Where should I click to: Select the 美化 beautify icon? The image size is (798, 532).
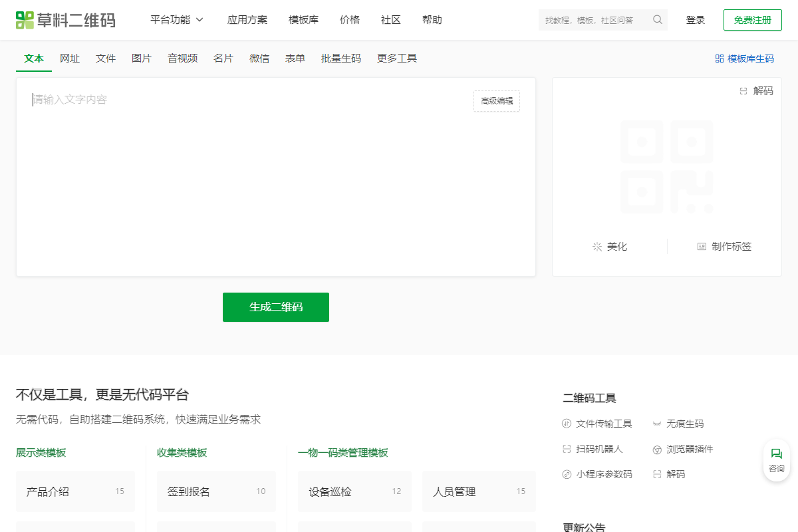click(x=598, y=246)
